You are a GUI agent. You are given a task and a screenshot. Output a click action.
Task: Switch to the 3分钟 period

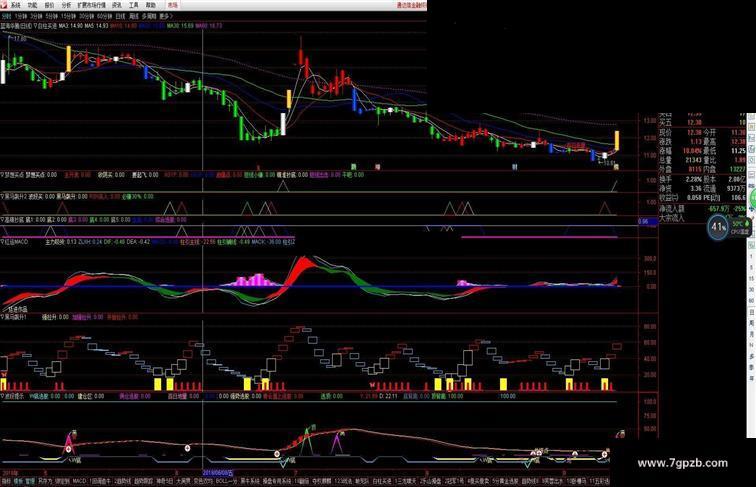point(37,16)
